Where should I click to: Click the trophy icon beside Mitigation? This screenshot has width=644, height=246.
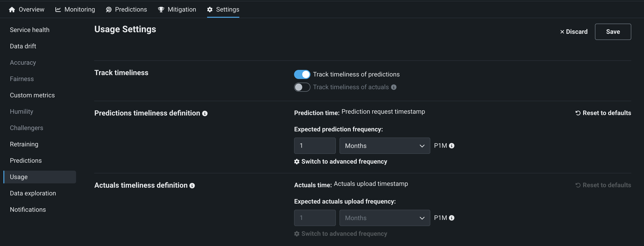[161, 10]
